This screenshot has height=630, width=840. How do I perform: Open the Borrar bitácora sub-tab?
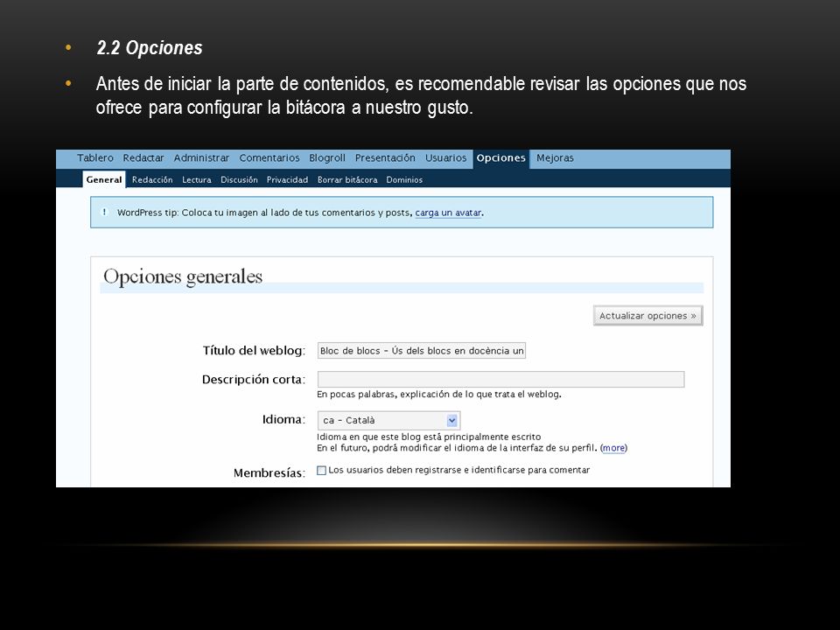pos(347,180)
